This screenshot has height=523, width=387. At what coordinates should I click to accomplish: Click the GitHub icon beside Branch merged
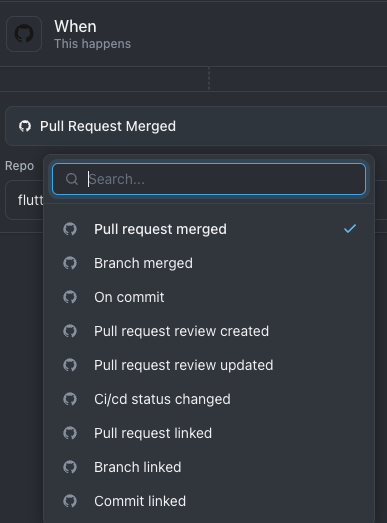point(70,263)
